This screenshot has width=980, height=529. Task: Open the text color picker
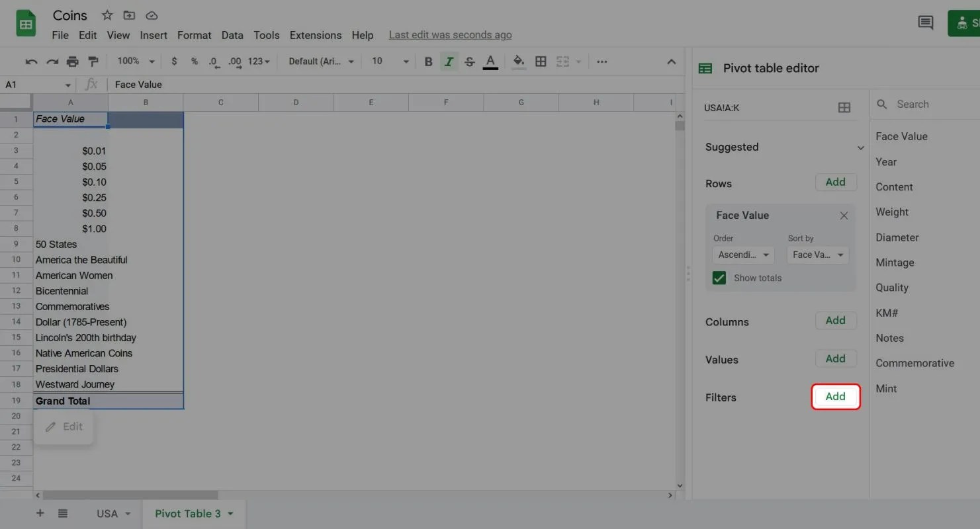tap(490, 61)
